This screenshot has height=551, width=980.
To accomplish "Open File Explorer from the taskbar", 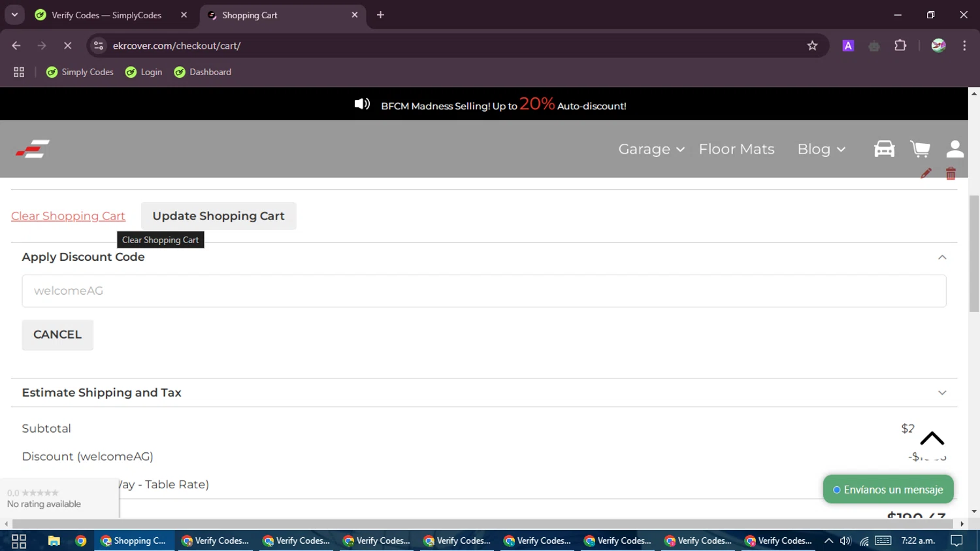I will [x=54, y=541].
